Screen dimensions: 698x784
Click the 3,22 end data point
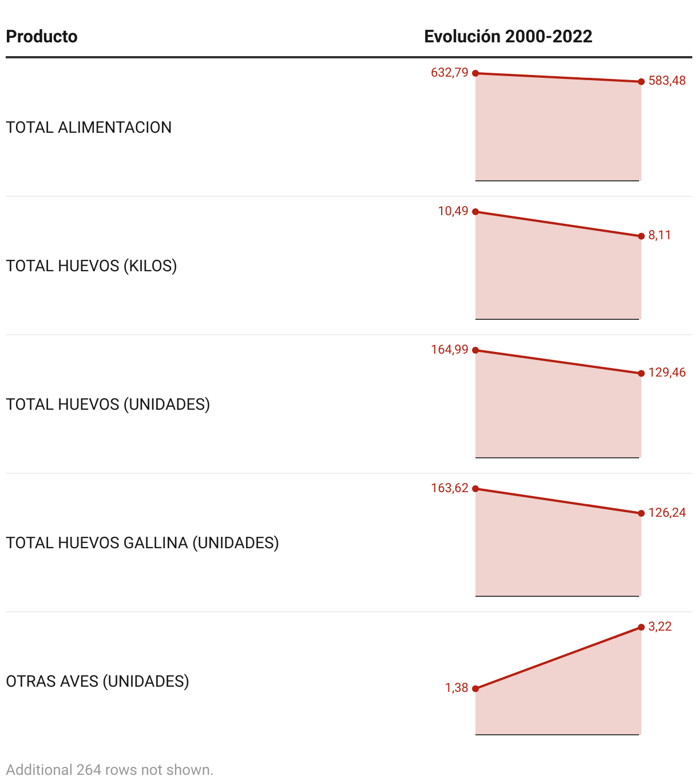[641, 627]
